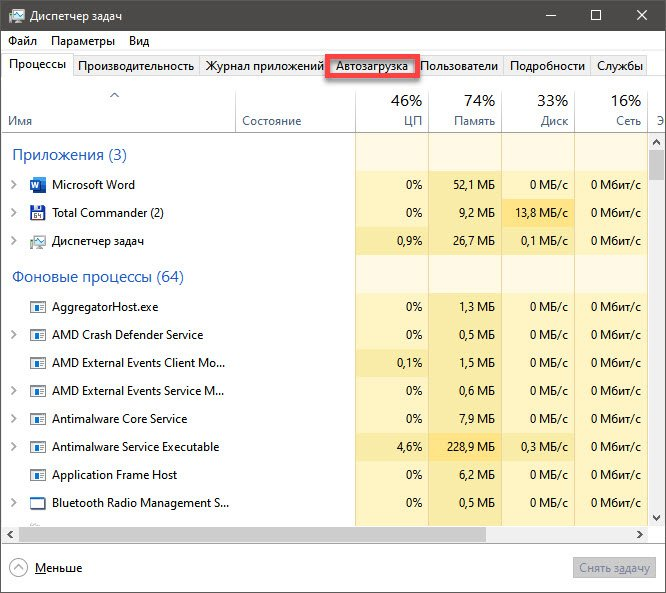Click the AMD Crash Defender Service icon

pos(37,335)
